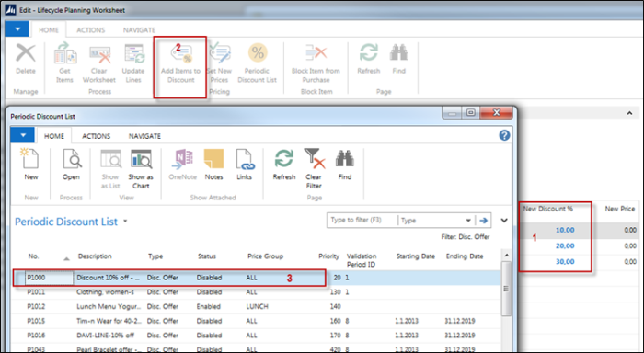
Task: Refresh the Periodic Discount List
Action: click(x=283, y=165)
